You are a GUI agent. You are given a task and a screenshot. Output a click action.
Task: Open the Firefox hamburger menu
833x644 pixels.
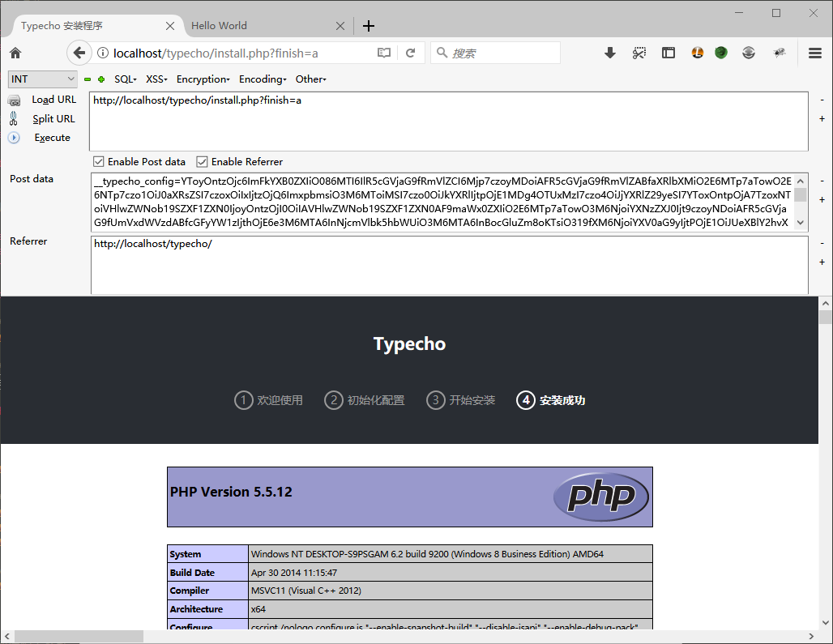(x=815, y=53)
